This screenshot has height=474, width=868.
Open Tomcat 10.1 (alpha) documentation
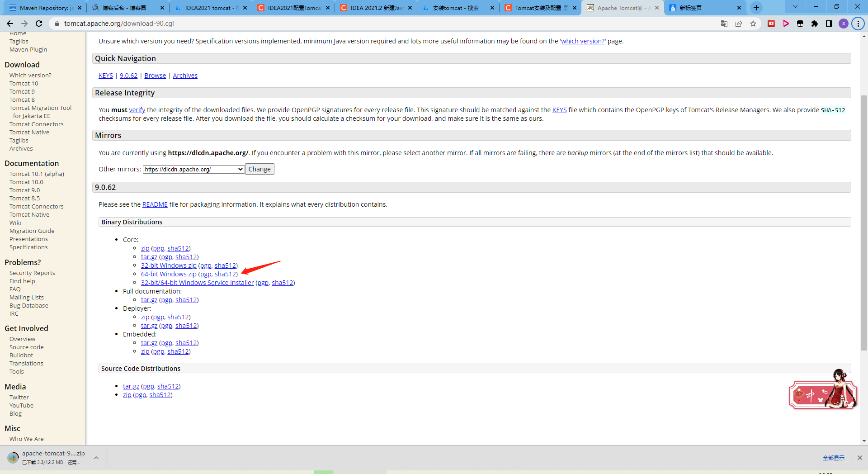click(x=37, y=174)
